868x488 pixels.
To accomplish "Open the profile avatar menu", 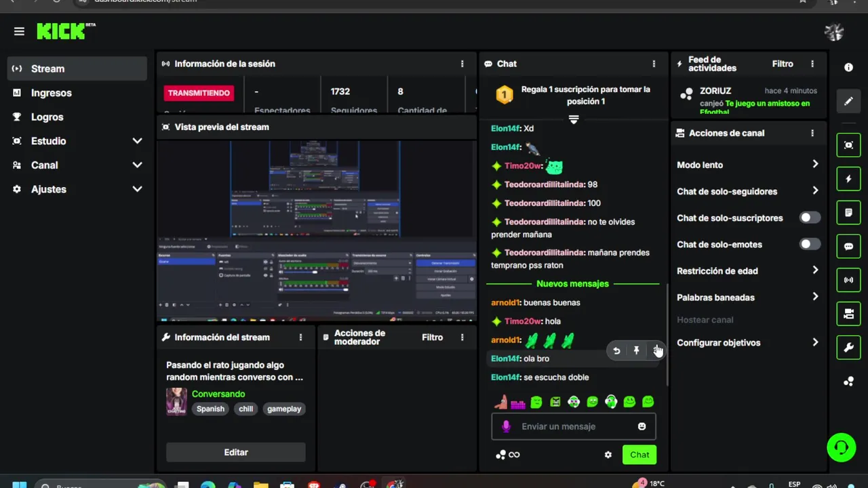I will [833, 32].
